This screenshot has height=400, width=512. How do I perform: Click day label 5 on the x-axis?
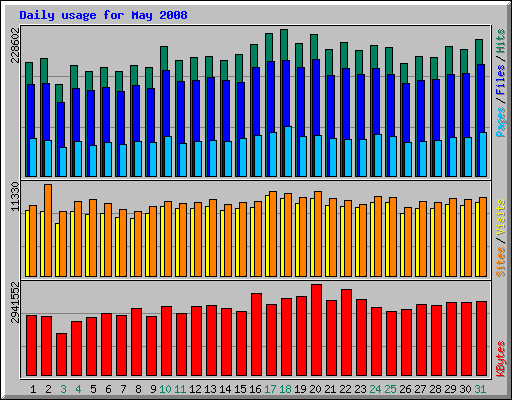[x=93, y=389]
